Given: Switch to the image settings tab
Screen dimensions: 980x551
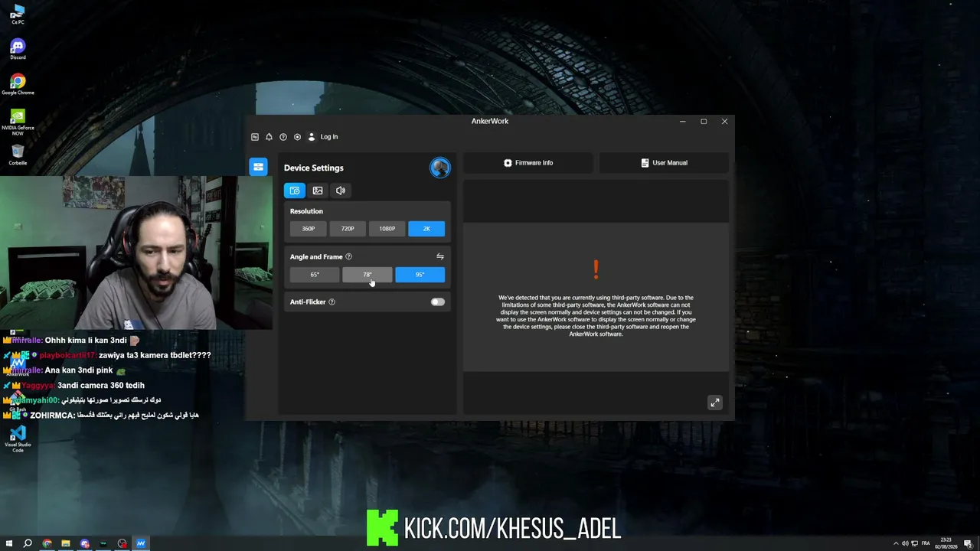Looking at the screenshot, I should pyautogui.click(x=318, y=191).
